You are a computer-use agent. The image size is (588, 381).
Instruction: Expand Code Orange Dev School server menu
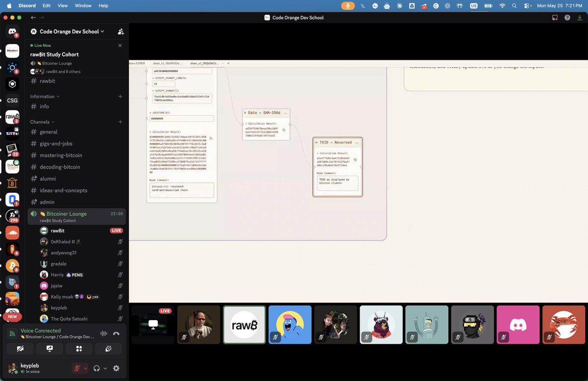[x=72, y=31]
